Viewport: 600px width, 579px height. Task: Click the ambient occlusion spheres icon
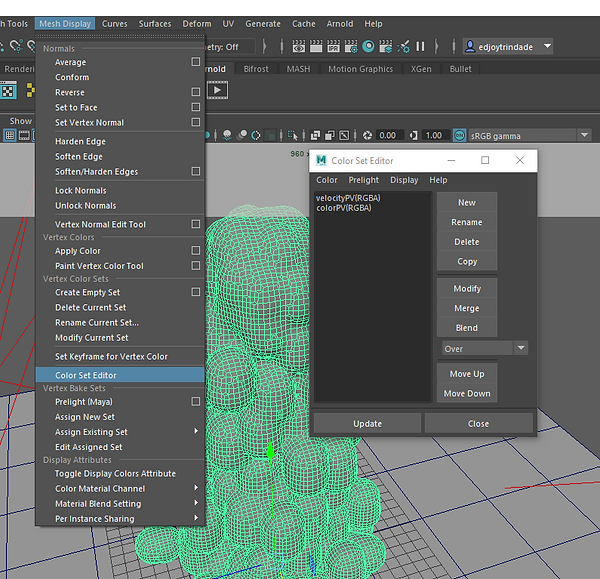coord(241,135)
